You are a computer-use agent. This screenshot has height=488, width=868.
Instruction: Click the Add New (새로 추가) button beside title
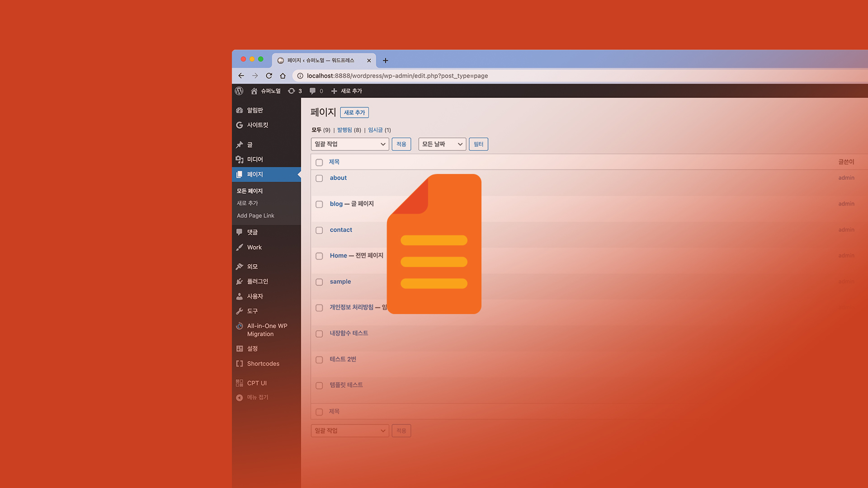pos(354,113)
